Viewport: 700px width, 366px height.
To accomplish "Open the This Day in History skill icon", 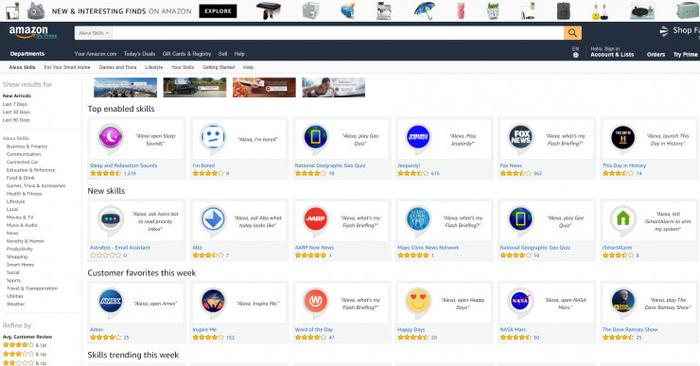I will pyautogui.click(x=623, y=137).
